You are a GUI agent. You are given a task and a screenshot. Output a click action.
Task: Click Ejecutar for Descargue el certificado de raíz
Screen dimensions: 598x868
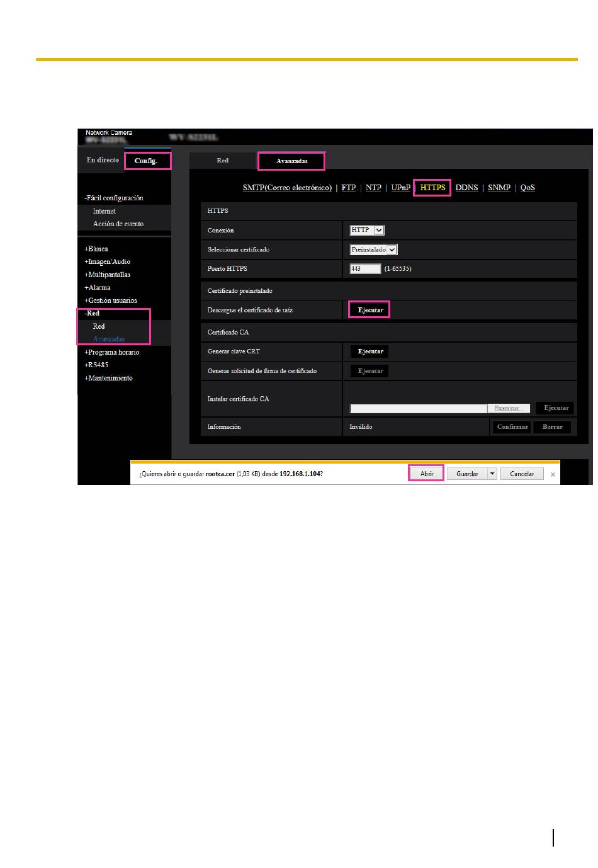(370, 310)
